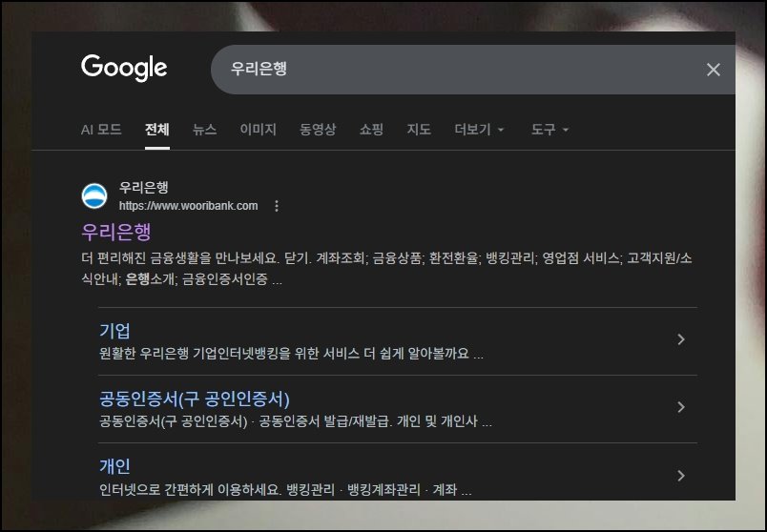Open the 쇼핑 tab

371,130
